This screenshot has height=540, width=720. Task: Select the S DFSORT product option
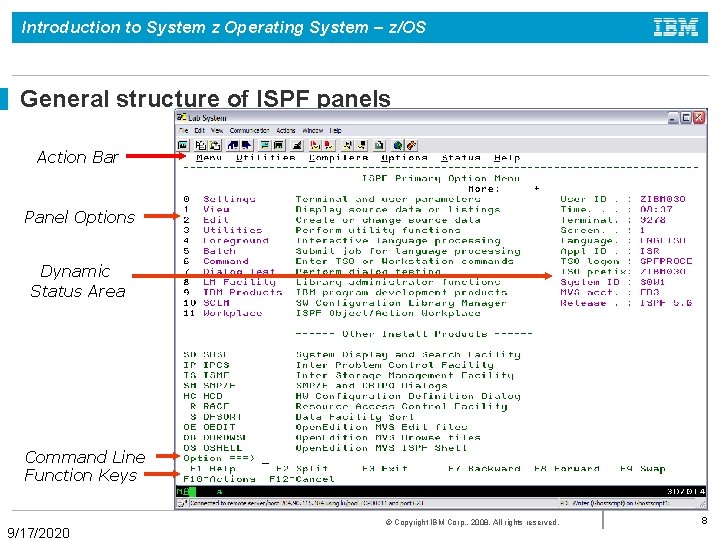tap(216, 417)
